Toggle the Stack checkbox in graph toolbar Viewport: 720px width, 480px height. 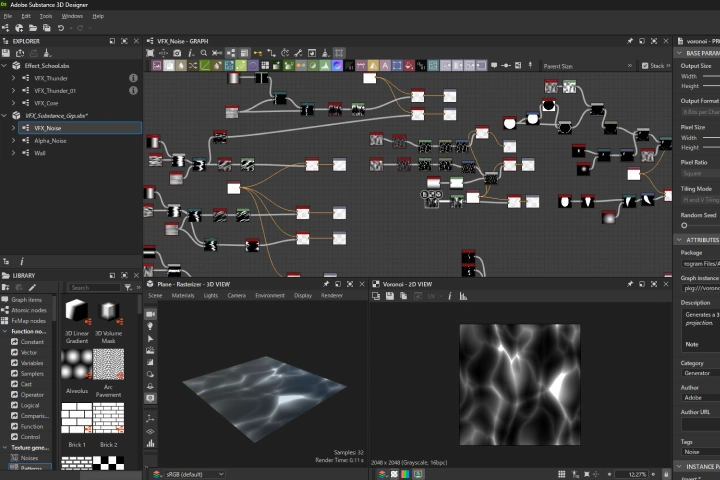(645, 66)
